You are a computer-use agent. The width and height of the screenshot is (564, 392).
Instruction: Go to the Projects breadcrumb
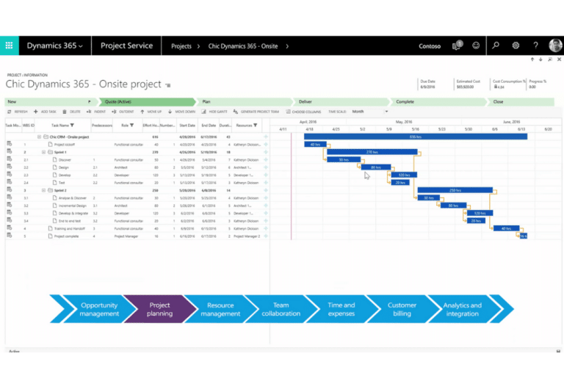pos(181,46)
